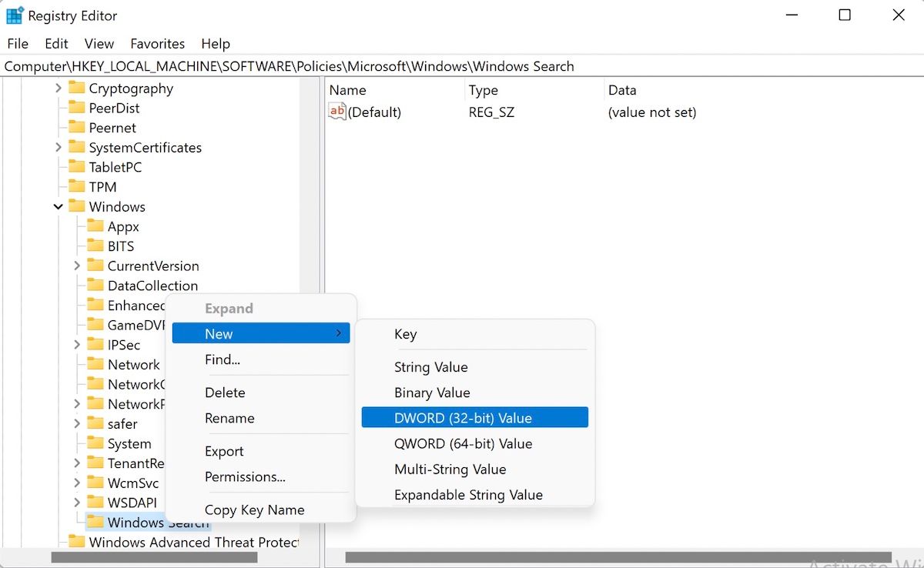Select the System key folder icon
The width and height of the screenshot is (924, 568).
[95, 443]
